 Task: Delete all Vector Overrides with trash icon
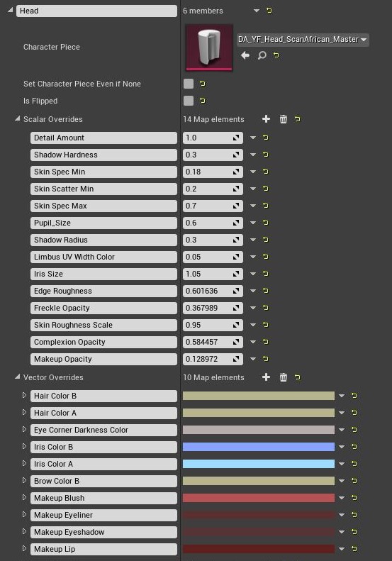[284, 377]
